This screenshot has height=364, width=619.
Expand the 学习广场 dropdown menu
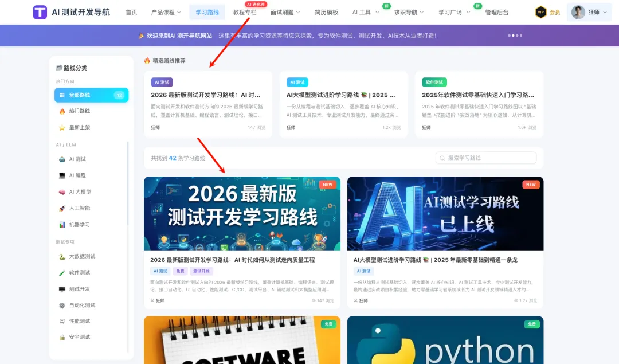(x=455, y=12)
